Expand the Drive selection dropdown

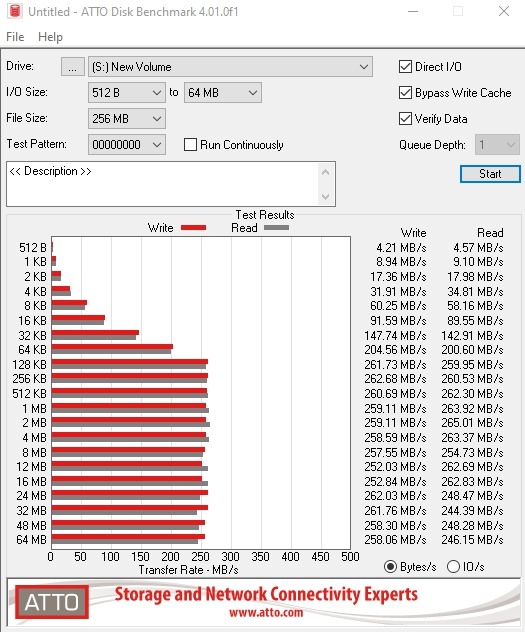(x=230, y=67)
